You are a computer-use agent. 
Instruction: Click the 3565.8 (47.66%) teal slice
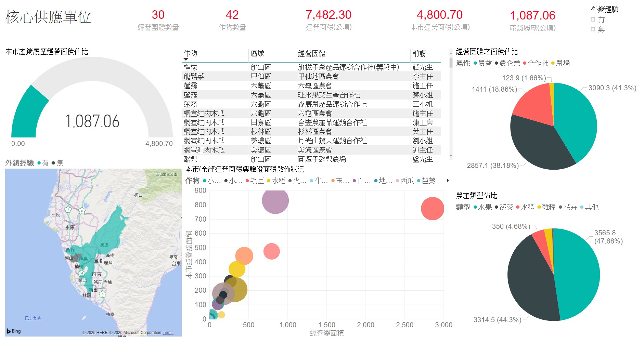coord(578,274)
